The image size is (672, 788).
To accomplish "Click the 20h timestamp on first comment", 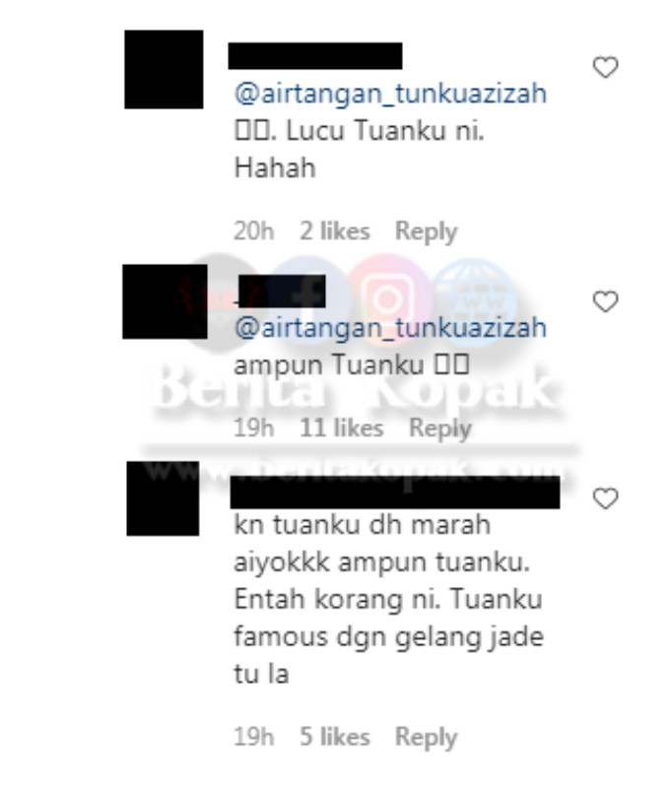I will [x=254, y=231].
